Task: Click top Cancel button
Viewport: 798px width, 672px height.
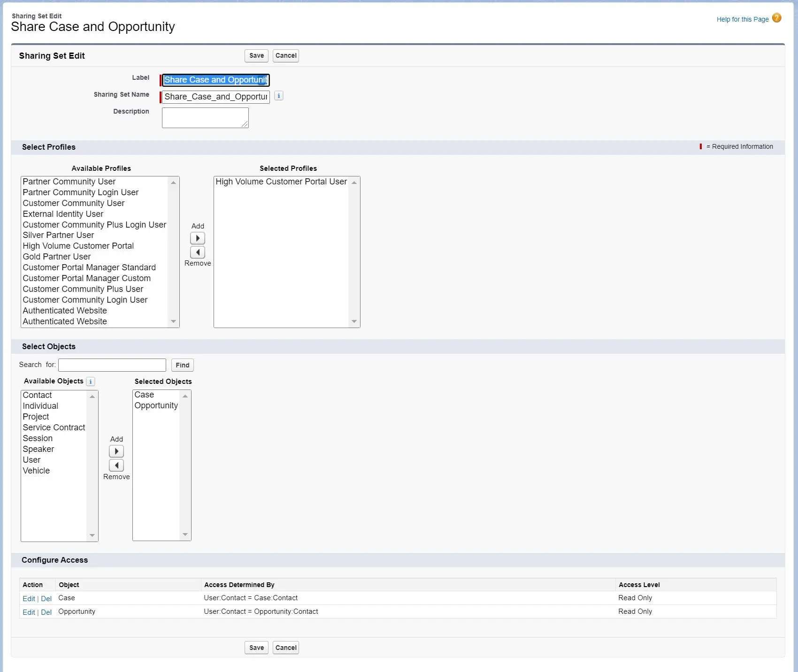Action: (286, 55)
